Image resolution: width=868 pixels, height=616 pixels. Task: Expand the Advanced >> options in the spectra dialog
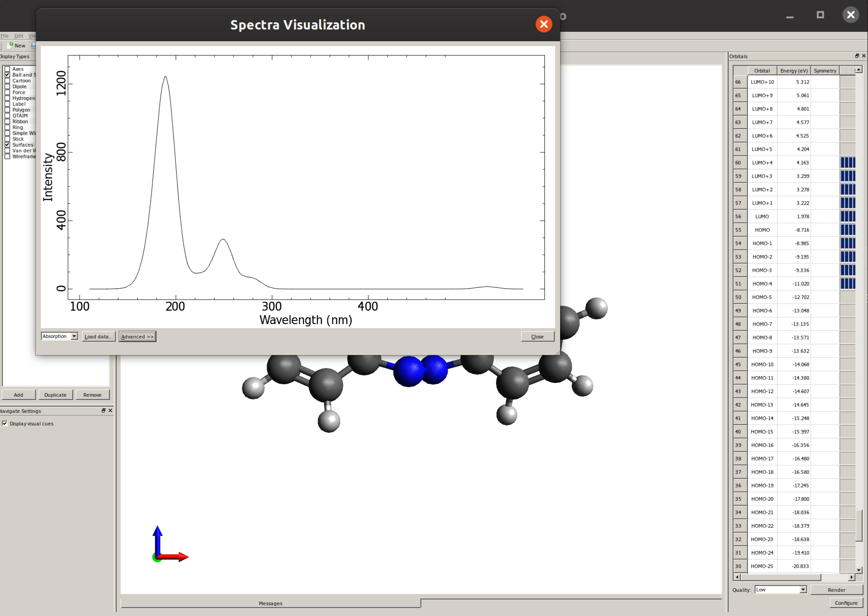tap(137, 337)
